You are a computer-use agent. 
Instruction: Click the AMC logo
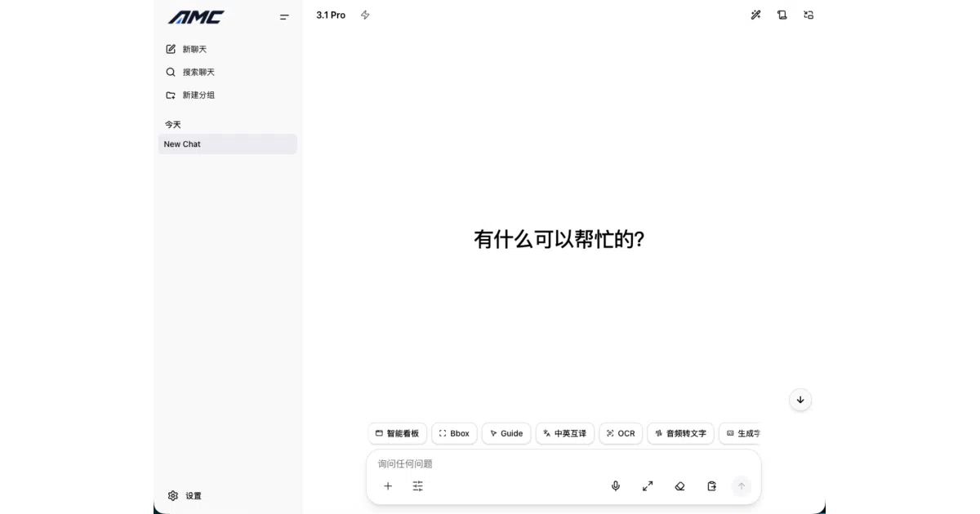196,17
